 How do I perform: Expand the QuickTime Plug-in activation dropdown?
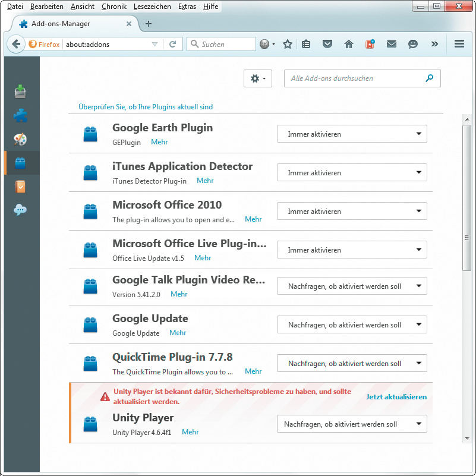click(352, 364)
